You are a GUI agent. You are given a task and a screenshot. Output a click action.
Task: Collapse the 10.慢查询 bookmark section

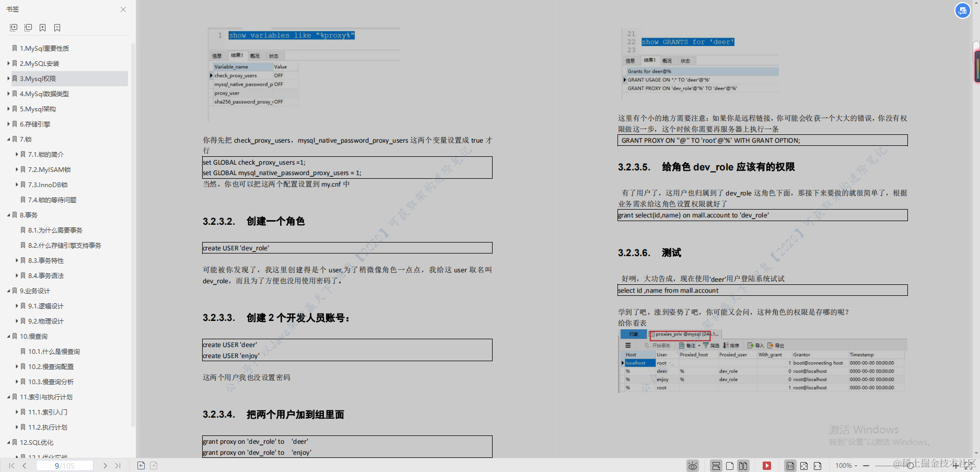pyautogui.click(x=8, y=337)
